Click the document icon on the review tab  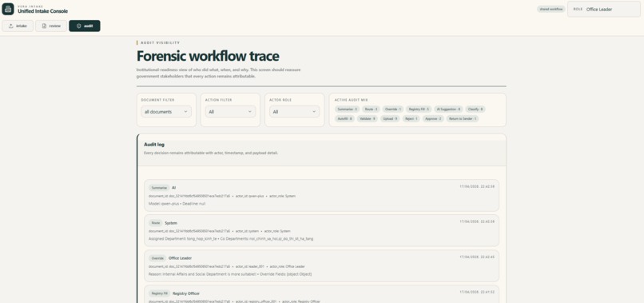coord(44,26)
